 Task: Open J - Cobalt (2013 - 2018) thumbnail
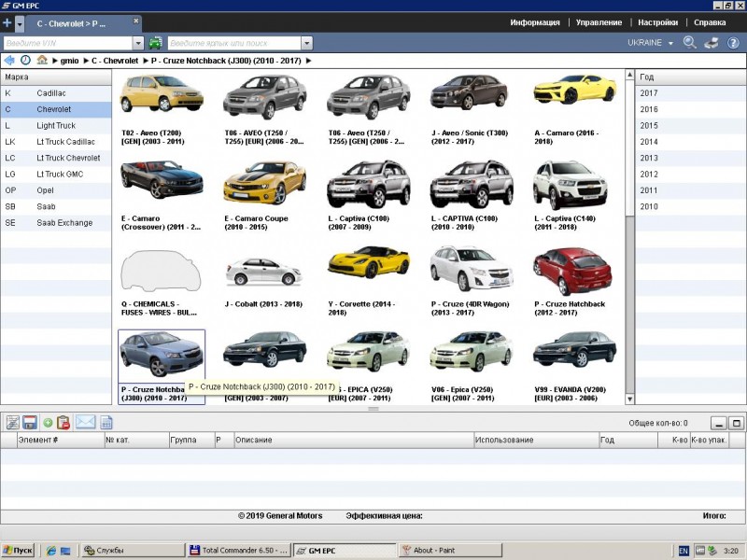click(263, 272)
